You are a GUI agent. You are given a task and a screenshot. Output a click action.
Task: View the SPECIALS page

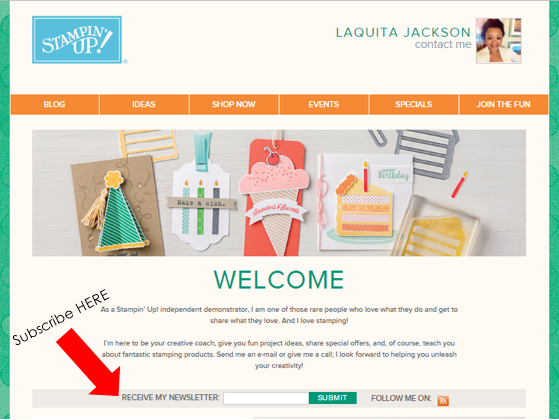414,104
